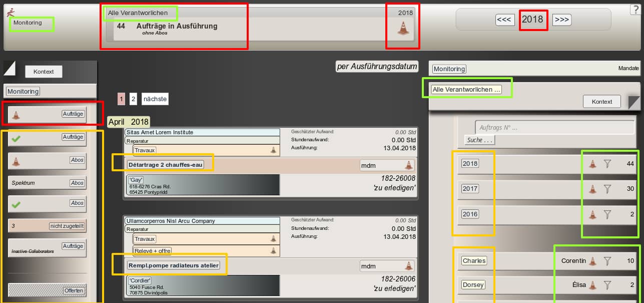Click the cone icon beside Détartrage 2 chauffes-eau
This screenshot has width=644, height=303.
pyautogui.click(x=408, y=165)
